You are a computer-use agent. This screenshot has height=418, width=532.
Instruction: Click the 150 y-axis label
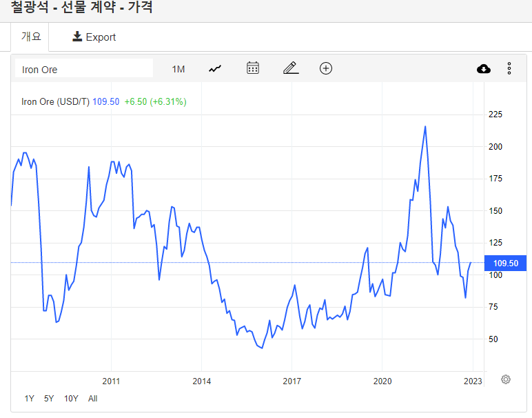495,211
